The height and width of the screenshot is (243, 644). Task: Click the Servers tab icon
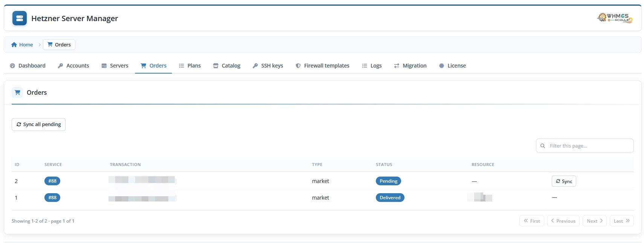point(104,66)
